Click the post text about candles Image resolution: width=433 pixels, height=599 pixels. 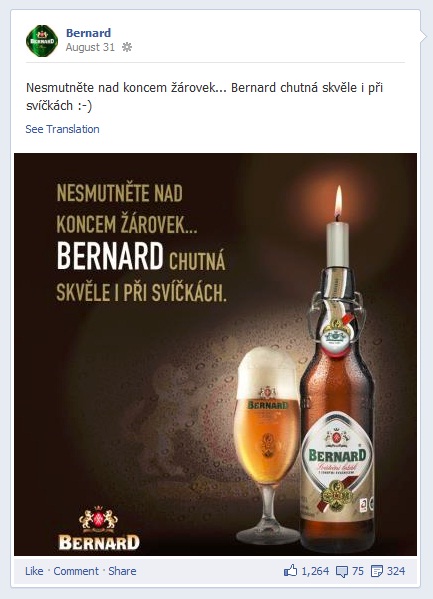(x=204, y=96)
